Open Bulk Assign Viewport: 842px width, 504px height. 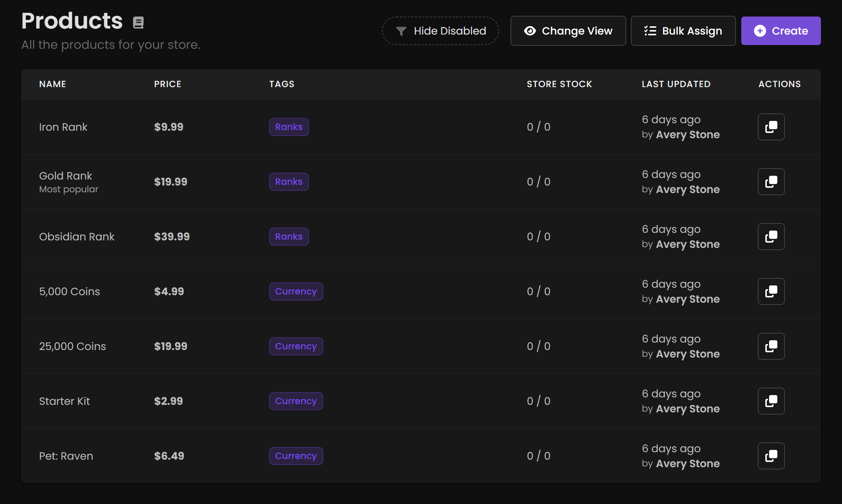coord(683,31)
